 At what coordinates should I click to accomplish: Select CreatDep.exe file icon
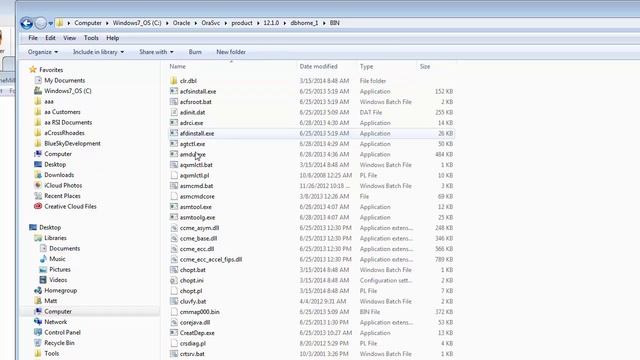[x=174, y=333]
